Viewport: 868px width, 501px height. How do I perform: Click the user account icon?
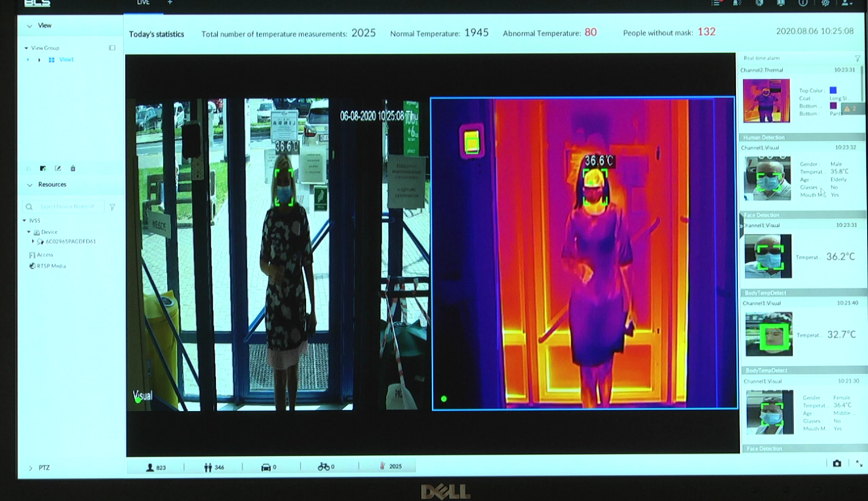coord(846,3)
